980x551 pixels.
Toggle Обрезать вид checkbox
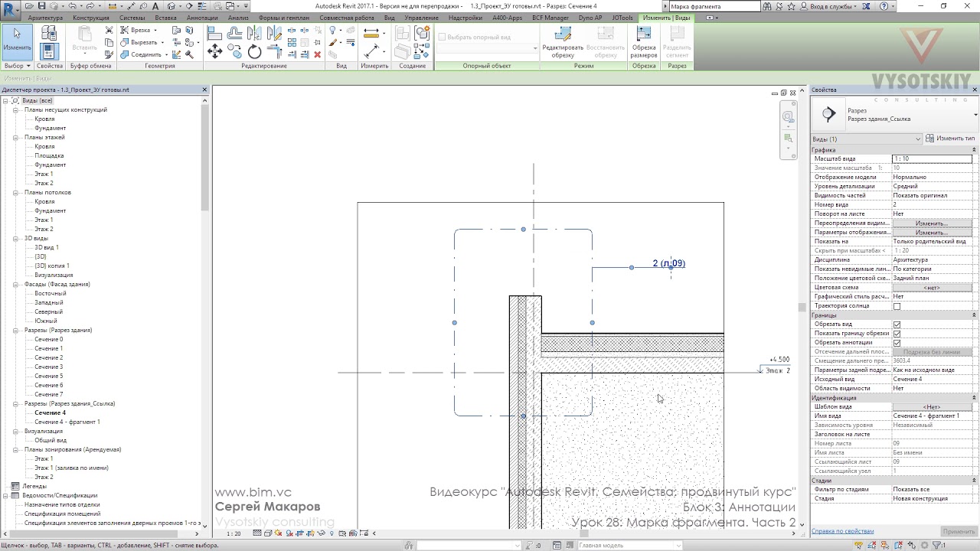[x=897, y=324]
